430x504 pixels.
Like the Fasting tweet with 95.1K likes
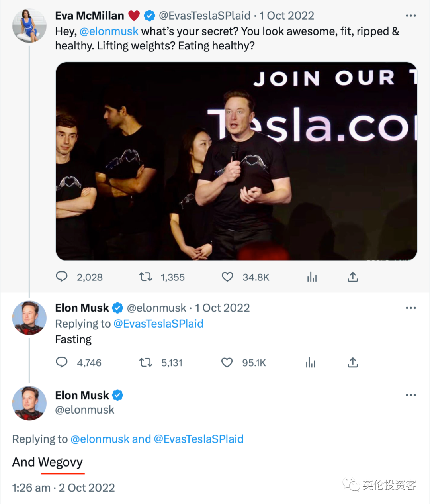227,362
